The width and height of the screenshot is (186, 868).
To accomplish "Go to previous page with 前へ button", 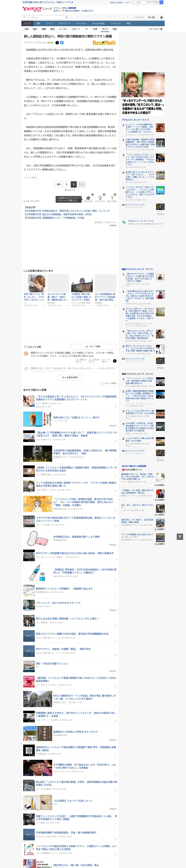I will (x=59, y=184).
